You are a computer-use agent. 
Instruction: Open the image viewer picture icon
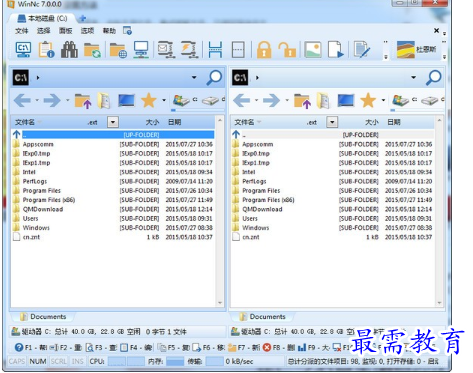tap(313, 50)
